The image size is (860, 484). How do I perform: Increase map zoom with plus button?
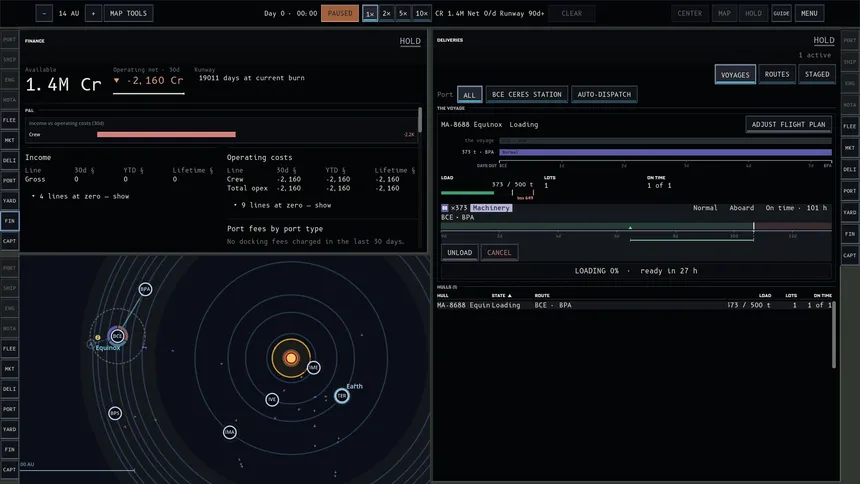pos(93,13)
